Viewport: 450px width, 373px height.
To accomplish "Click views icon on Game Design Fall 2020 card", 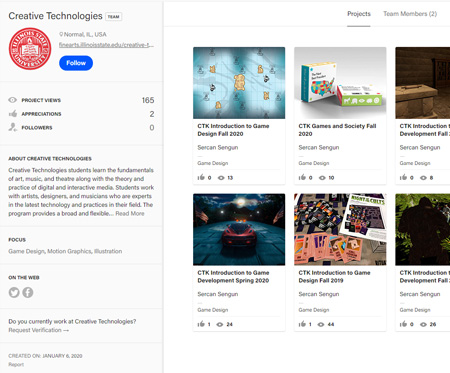I will coord(221,178).
